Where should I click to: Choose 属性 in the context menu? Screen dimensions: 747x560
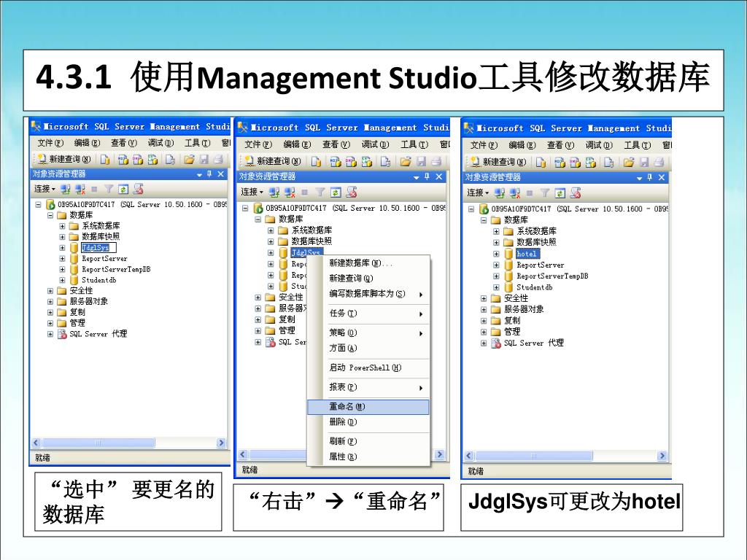pyautogui.click(x=368, y=456)
